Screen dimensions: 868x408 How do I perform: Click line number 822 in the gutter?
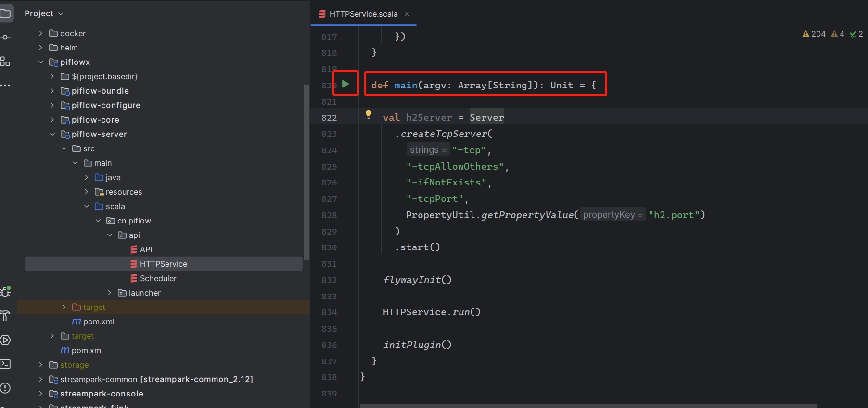[329, 118]
